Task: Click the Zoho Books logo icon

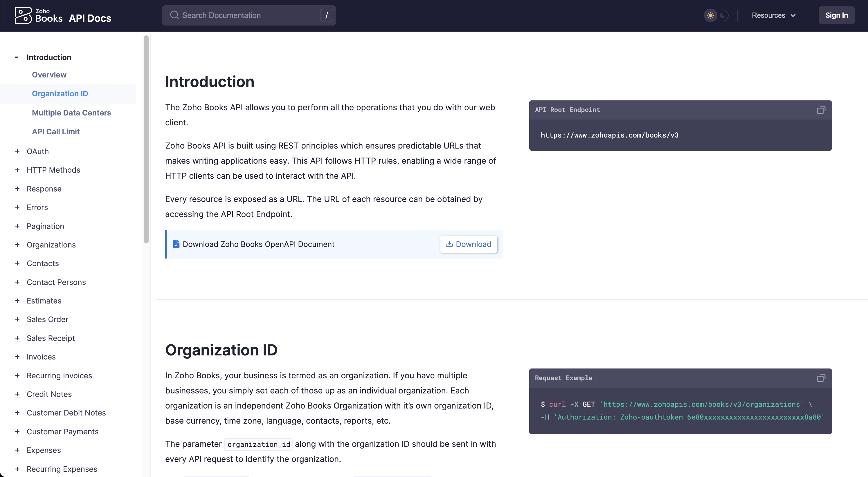Action: 23,15
